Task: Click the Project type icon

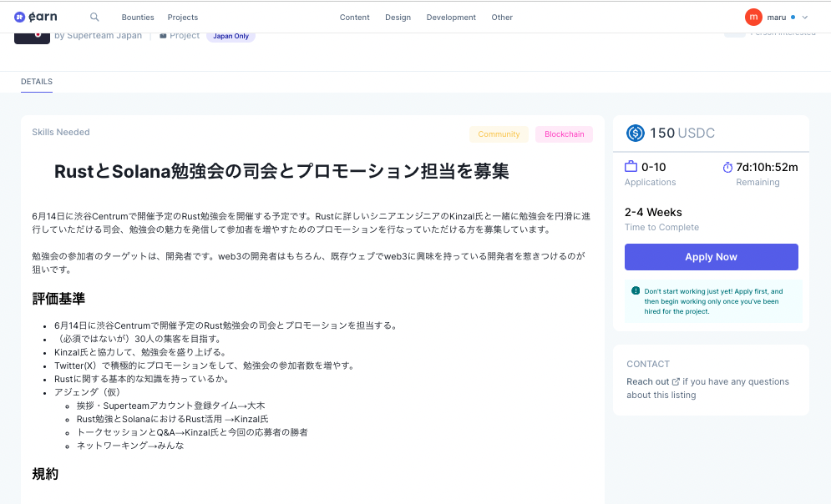Action: point(163,36)
